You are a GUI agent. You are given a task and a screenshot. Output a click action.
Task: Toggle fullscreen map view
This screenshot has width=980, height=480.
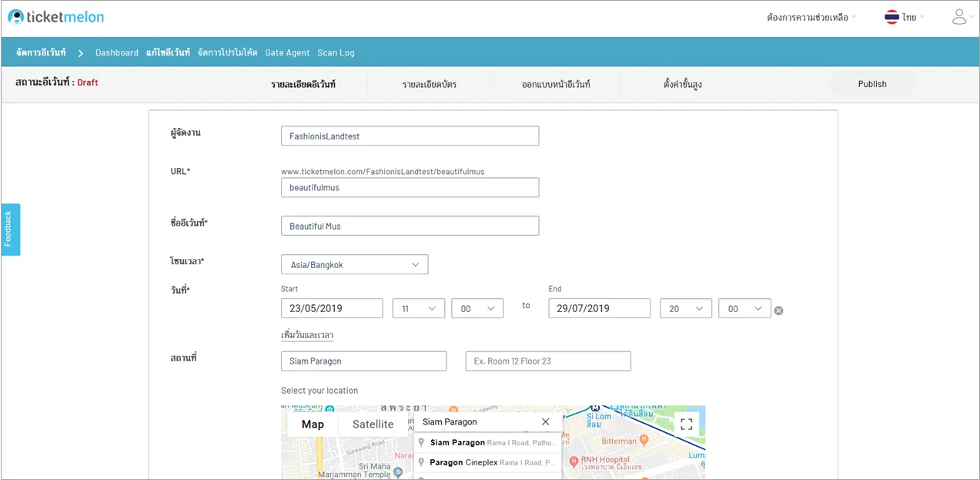[687, 424]
